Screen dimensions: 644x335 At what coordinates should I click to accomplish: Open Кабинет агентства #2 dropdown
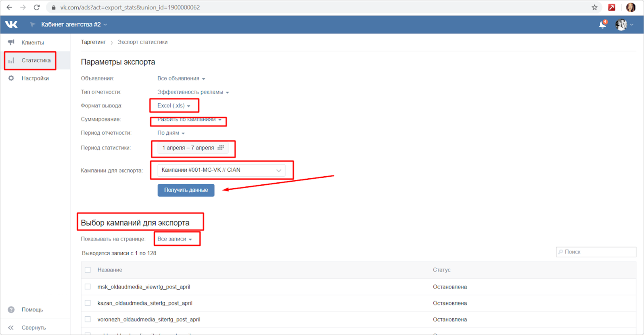pos(74,25)
